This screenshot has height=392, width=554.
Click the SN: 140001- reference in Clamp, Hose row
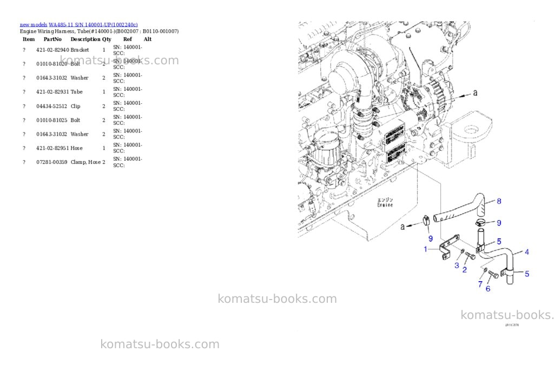pyautogui.click(x=128, y=159)
